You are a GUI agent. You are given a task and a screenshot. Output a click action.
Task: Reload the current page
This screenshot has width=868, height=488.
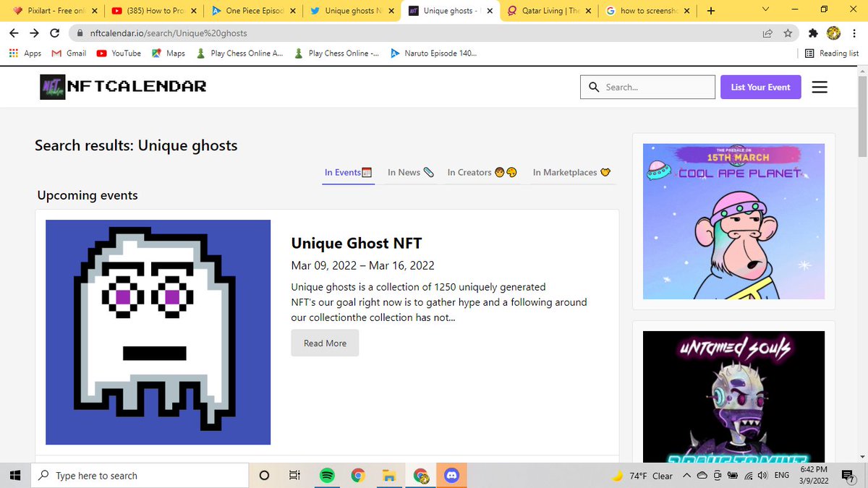pos(54,33)
